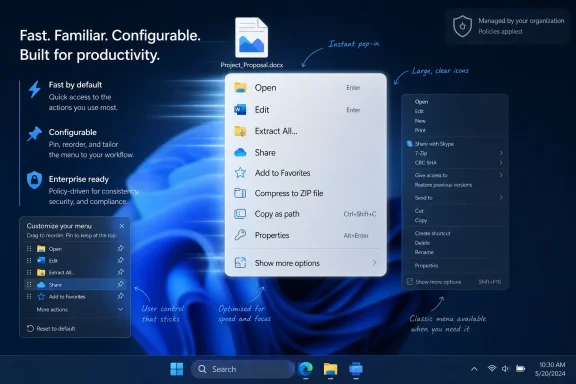The image size is (576, 384).
Task: Select Print in the classic menu
Action: 420,130
